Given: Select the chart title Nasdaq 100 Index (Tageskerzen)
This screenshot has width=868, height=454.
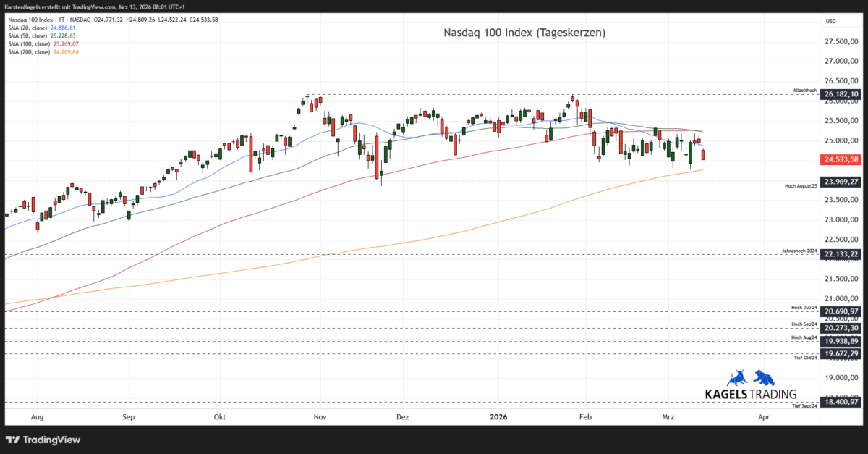Looking at the screenshot, I should [524, 33].
